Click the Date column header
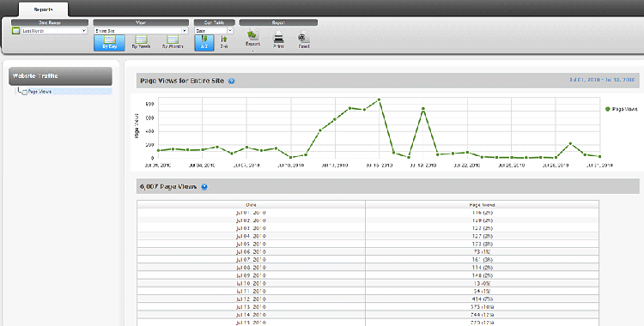 [x=251, y=204]
